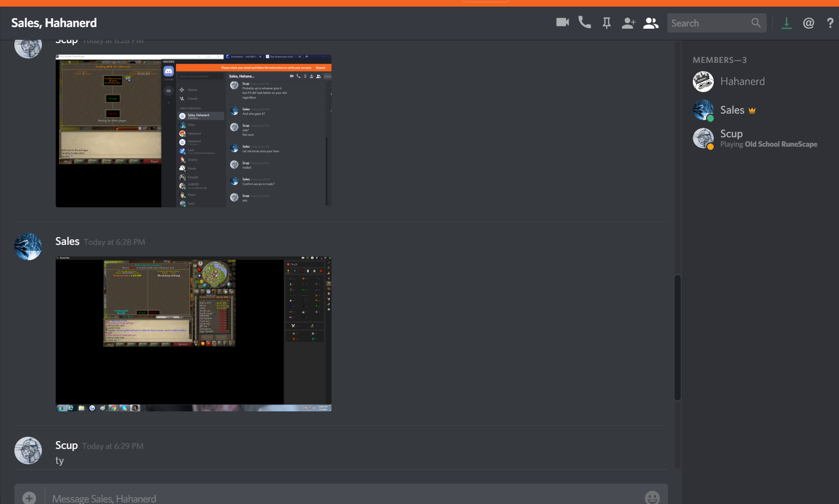The width and height of the screenshot is (839, 504).
Task: Select Scup playing Old School RuneScape in members
Action: [x=759, y=138]
